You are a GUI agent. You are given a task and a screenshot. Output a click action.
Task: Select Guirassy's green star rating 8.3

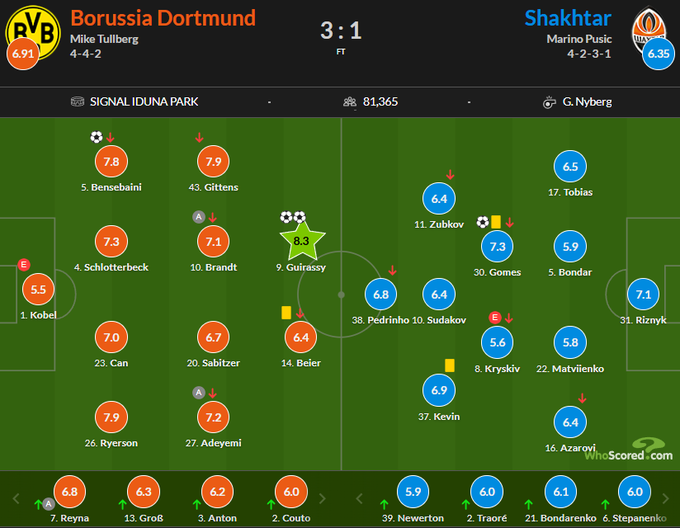coord(300,241)
